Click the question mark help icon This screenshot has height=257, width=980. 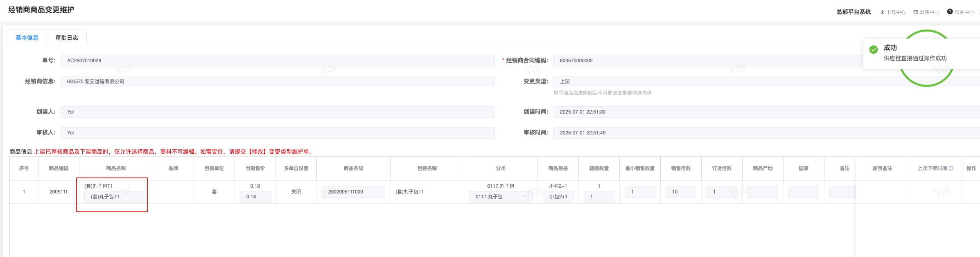point(950,12)
